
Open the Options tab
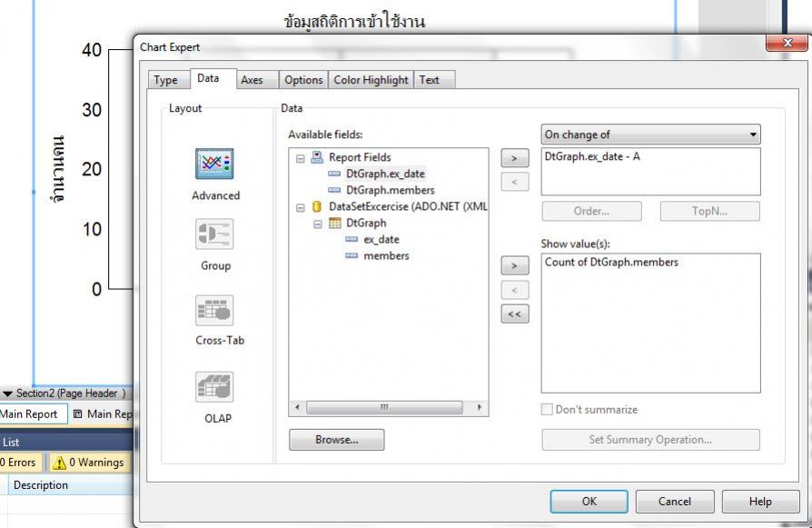pos(303,80)
